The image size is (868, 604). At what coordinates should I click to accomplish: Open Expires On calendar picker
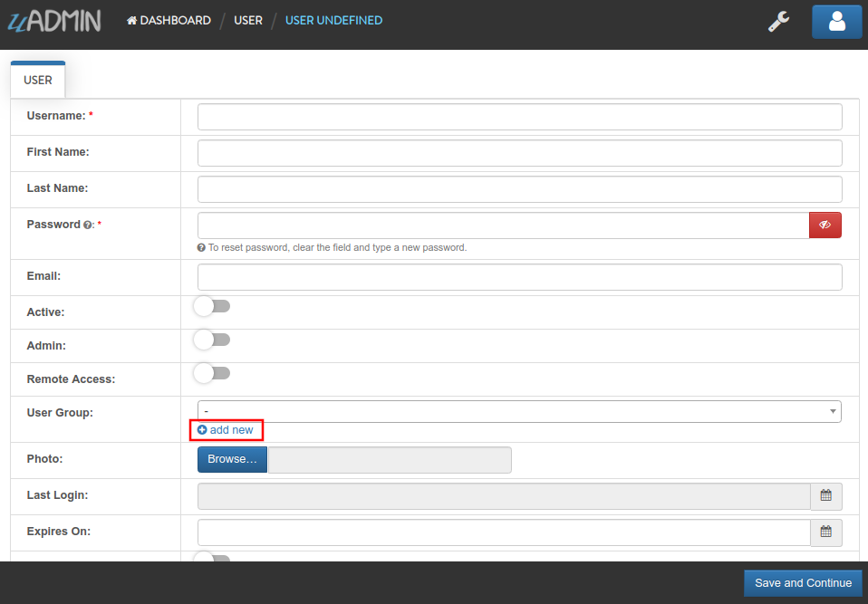click(826, 532)
